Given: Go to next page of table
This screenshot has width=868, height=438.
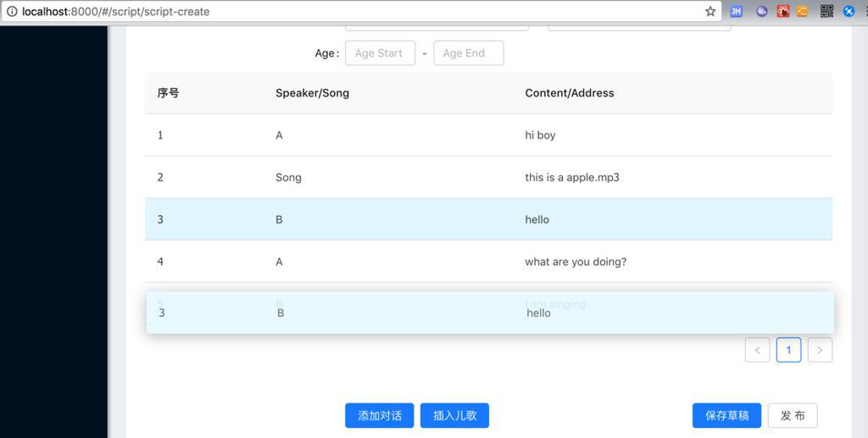Looking at the screenshot, I should [x=820, y=350].
